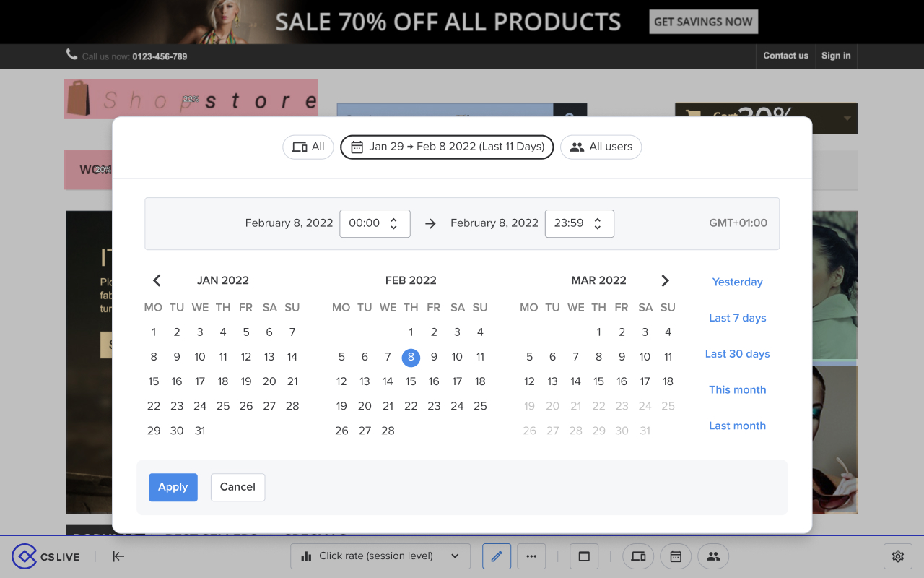This screenshot has width=924, height=578.
Task: Choose the Last 7 days preset
Action: click(737, 318)
